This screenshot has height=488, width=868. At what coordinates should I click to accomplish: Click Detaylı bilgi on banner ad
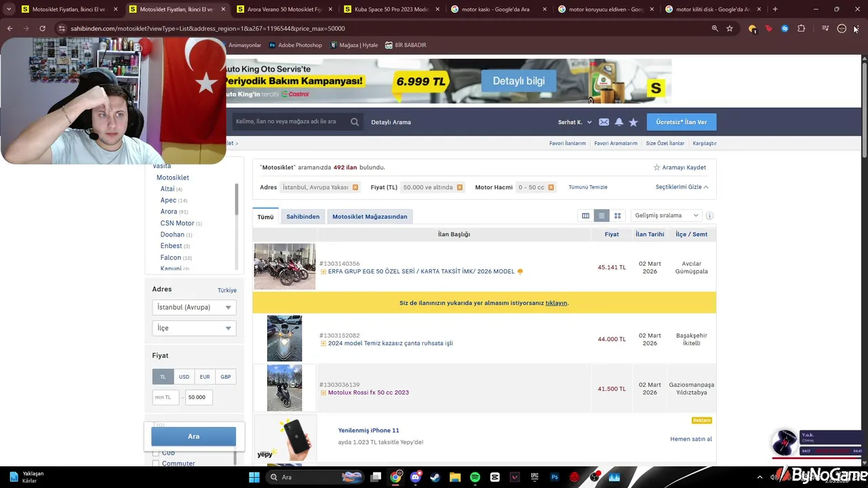point(519,81)
